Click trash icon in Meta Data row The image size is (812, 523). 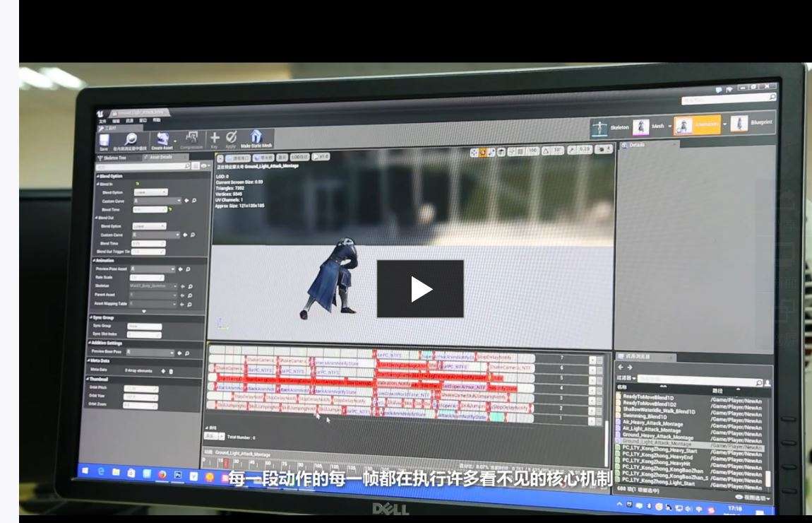172,371
